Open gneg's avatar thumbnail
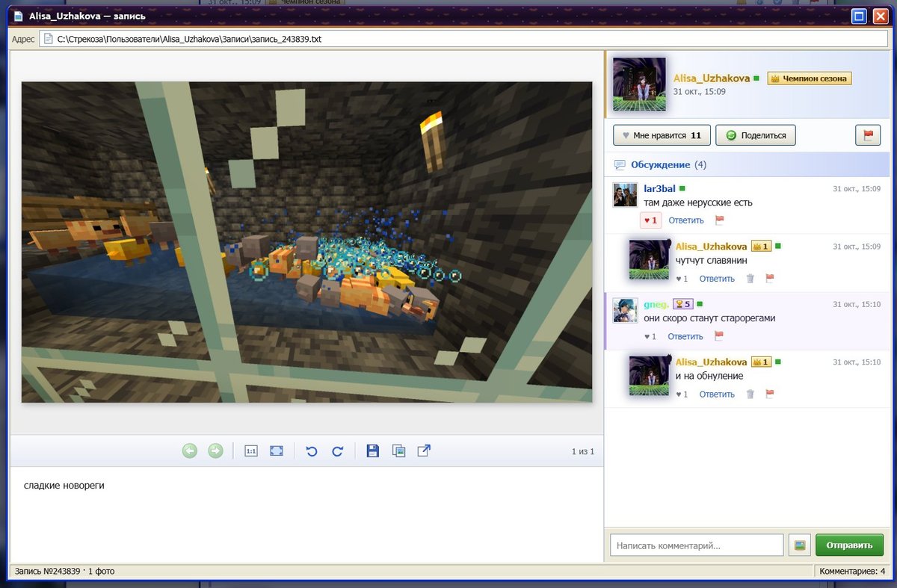897x588 pixels. click(625, 310)
